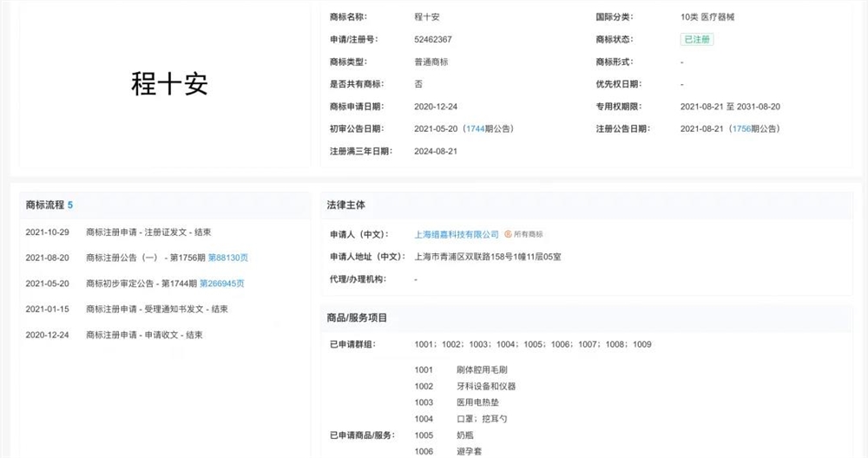Select the 2021-10-29 注册证发文 process row
868x458 pixels.
coord(118,232)
